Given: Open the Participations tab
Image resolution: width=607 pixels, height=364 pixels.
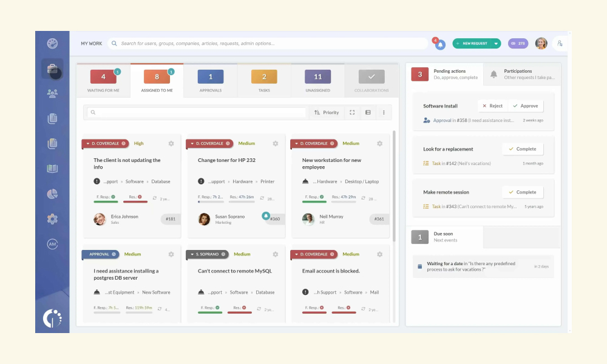Looking at the screenshot, I should [522, 74].
